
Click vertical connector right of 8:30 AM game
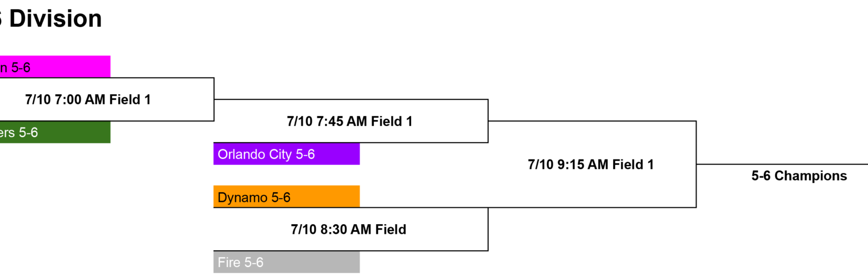tap(488, 229)
